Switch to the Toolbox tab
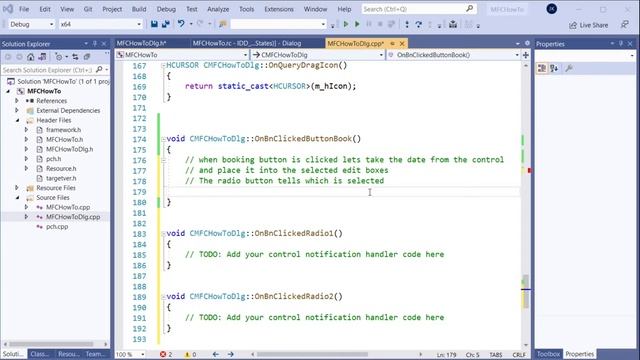 [548, 354]
